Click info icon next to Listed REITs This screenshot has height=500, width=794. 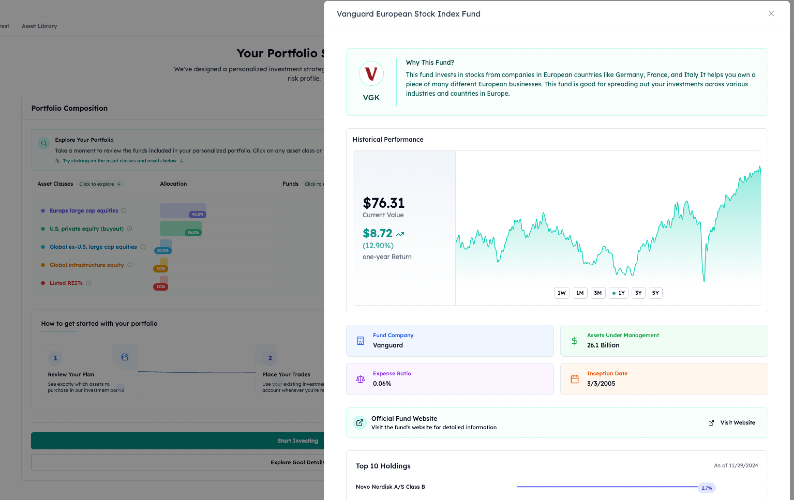[x=89, y=283]
